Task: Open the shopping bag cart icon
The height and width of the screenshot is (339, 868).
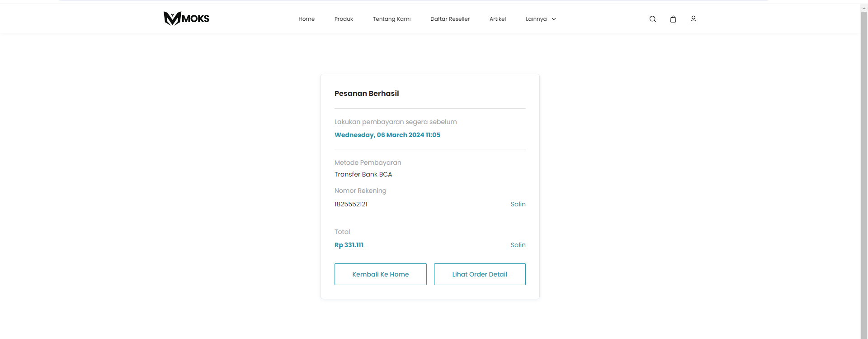Action: click(673, 19)
